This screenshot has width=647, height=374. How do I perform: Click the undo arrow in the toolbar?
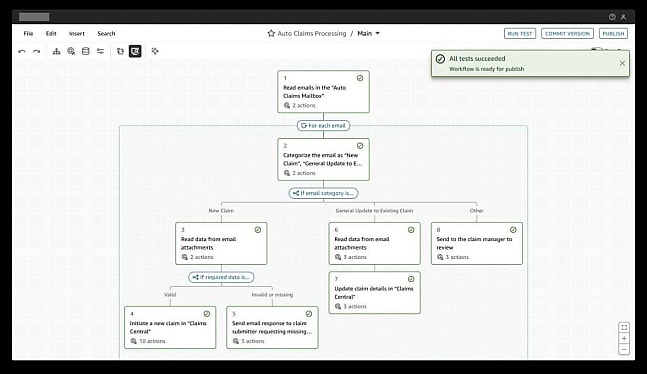tap(22, 51)
